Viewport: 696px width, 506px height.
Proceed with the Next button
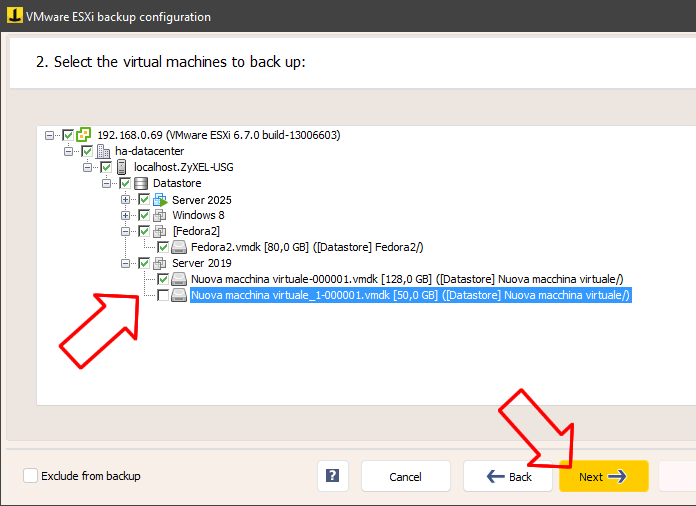604,476
